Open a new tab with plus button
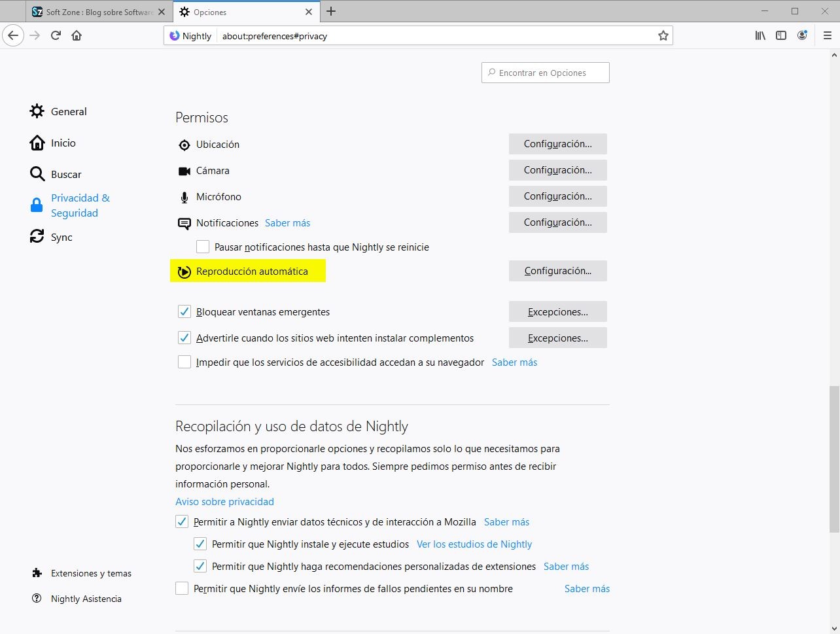The height and width of the screenshot is (634, 840). [331, 11]
